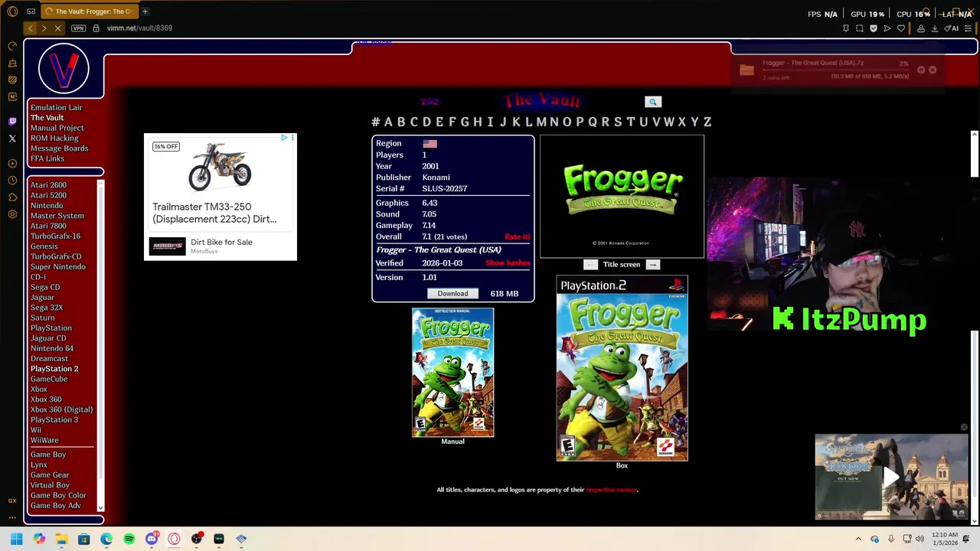Open the vault search magnifier icon
This screenshot has width=980, height=551.
[x=653, y=102]
